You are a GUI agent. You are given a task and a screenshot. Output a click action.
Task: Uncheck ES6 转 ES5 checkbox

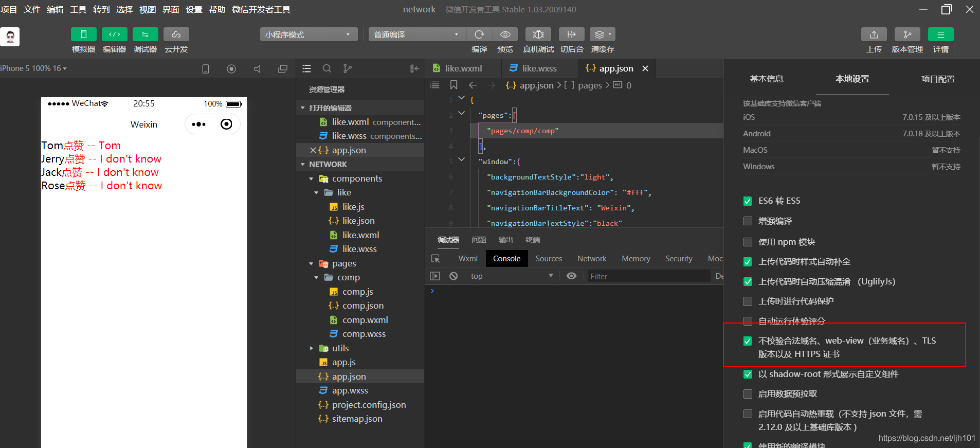(748, 201)
